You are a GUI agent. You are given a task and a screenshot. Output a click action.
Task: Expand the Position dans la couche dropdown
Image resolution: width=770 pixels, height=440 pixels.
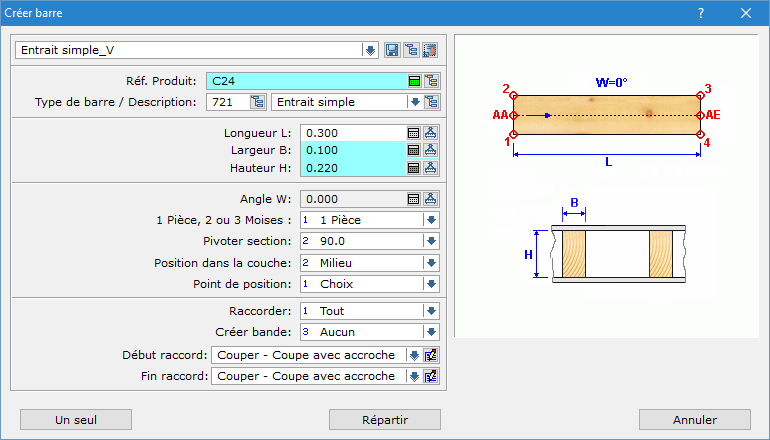pos(431,263)
